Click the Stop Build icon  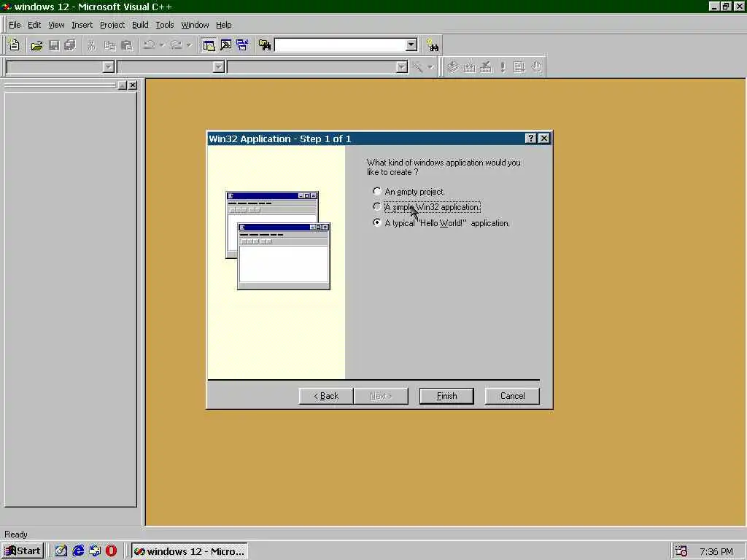tap(485, 66)
